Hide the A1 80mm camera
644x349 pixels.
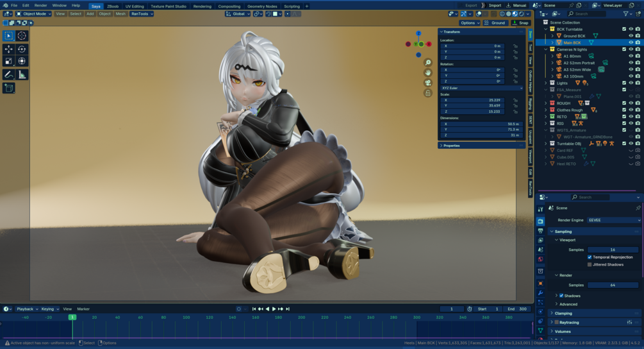(x=631, y=56)
